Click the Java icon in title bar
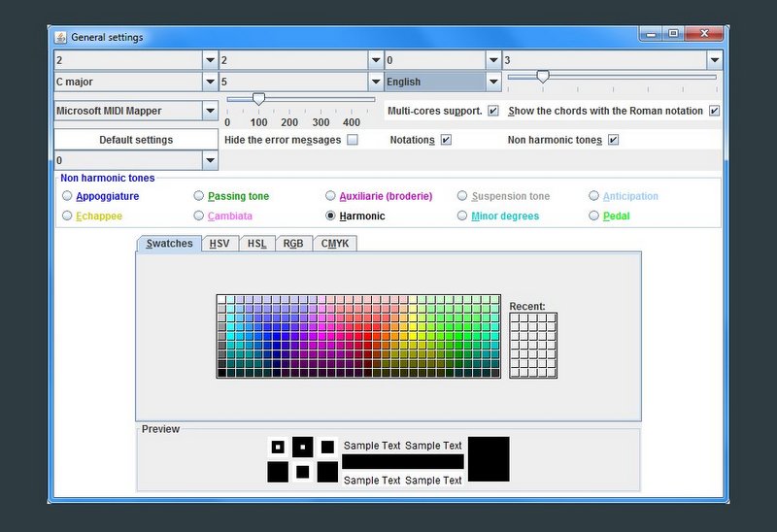 click(x=60, y=37)
